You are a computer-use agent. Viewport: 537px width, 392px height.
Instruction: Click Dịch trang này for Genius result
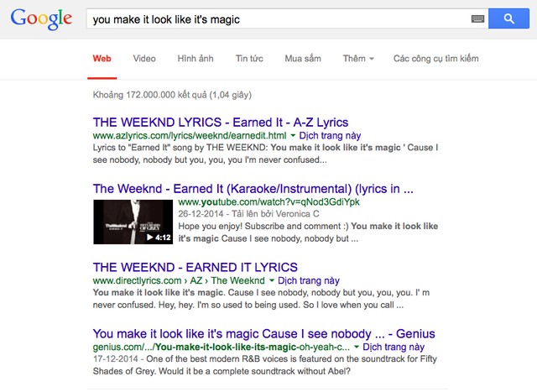point(394,348)
